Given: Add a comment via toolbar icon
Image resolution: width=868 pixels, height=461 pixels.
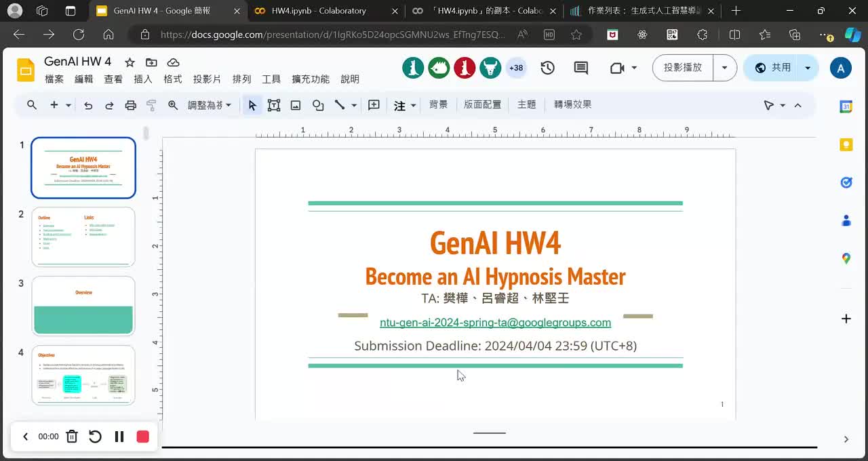Looking at the screenshot, I should point(374,105).
